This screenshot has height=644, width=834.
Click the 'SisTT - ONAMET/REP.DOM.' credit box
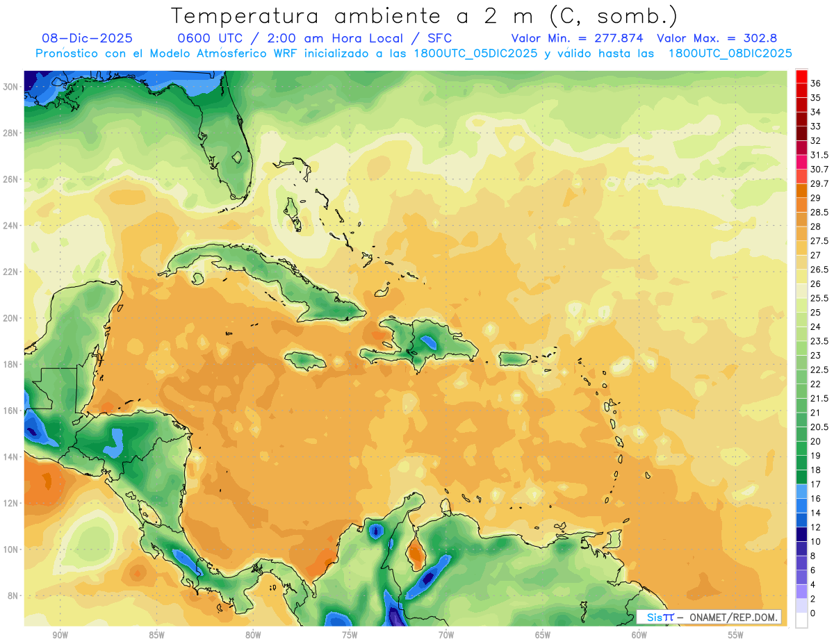[709, 617]
